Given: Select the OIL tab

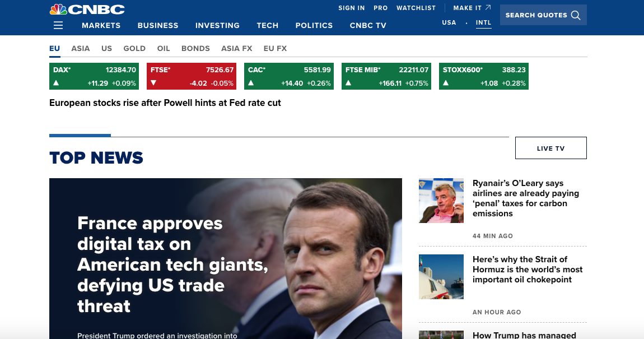Looking at the screenshot, I should click(164, 49).
